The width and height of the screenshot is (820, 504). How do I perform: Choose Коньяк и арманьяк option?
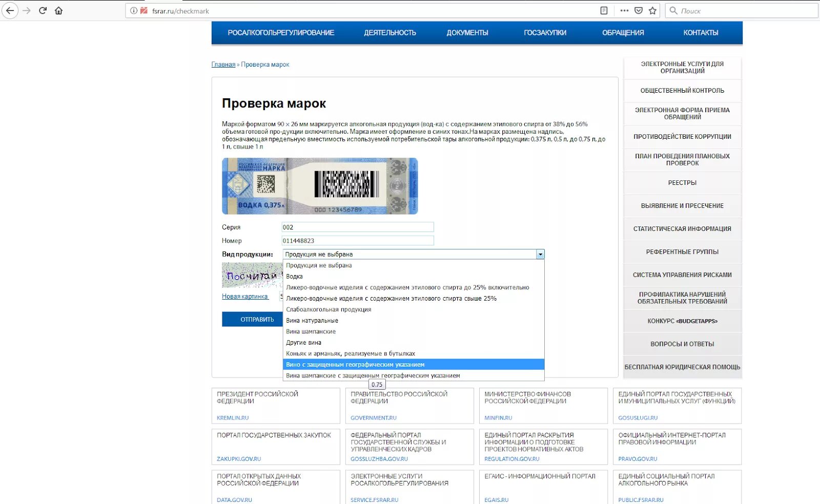click(414, 353)
